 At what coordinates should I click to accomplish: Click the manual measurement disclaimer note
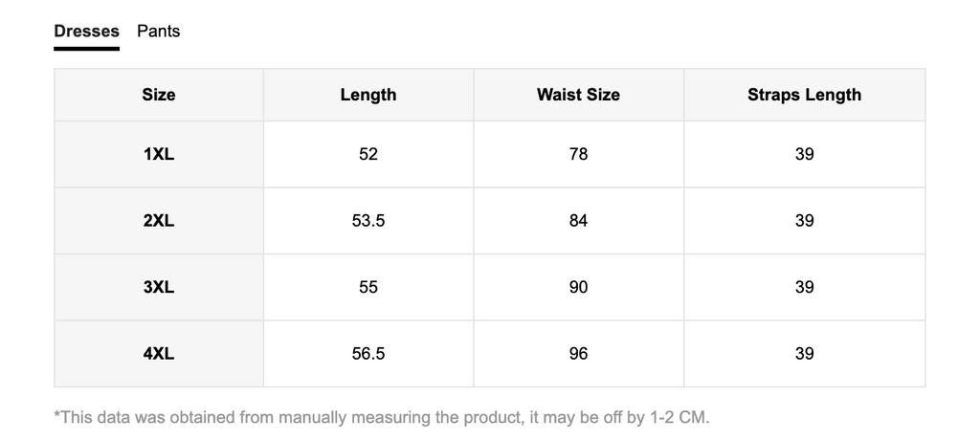coord(382,417)
